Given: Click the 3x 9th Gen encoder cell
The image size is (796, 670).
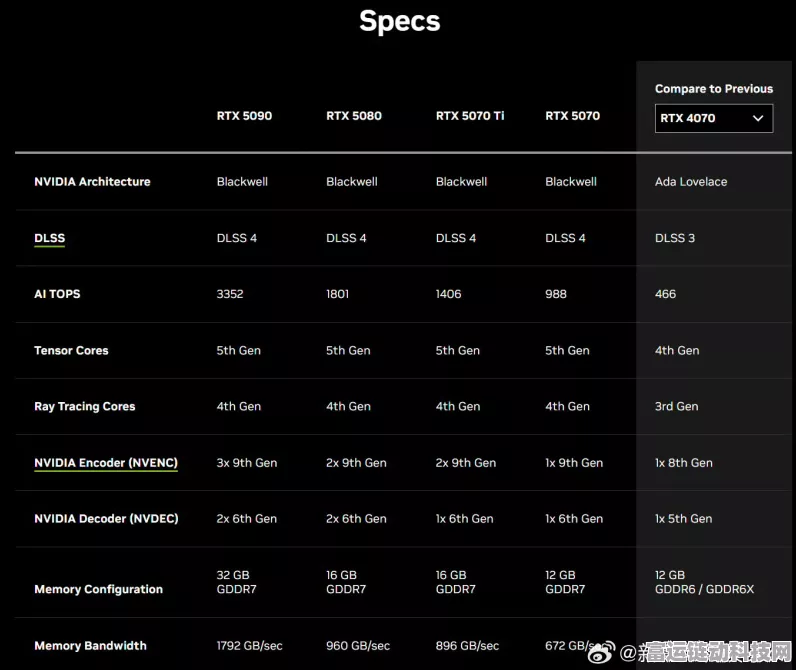Looking at the screenshot, I should point(247,463).
